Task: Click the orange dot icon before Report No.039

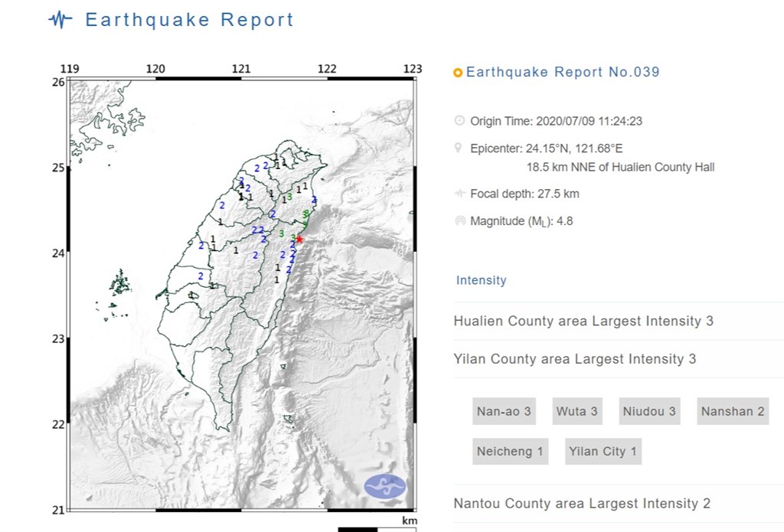Action: coord(457,73)
